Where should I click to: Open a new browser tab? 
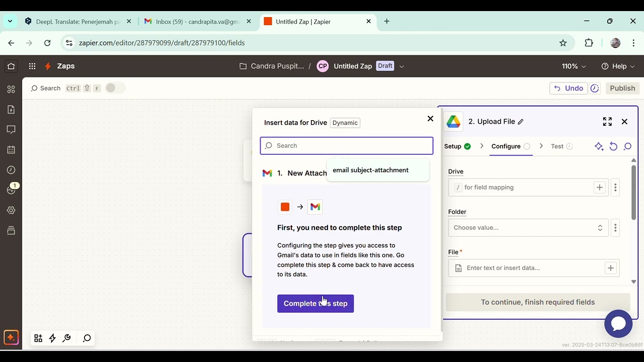pos(386,21)
